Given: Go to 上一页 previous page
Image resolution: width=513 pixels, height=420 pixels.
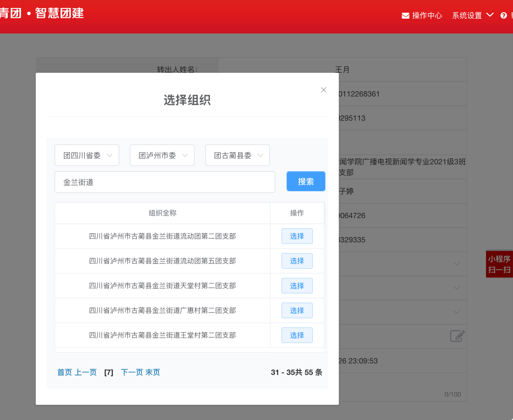Looking at the screenshot, I should [85, 372].
